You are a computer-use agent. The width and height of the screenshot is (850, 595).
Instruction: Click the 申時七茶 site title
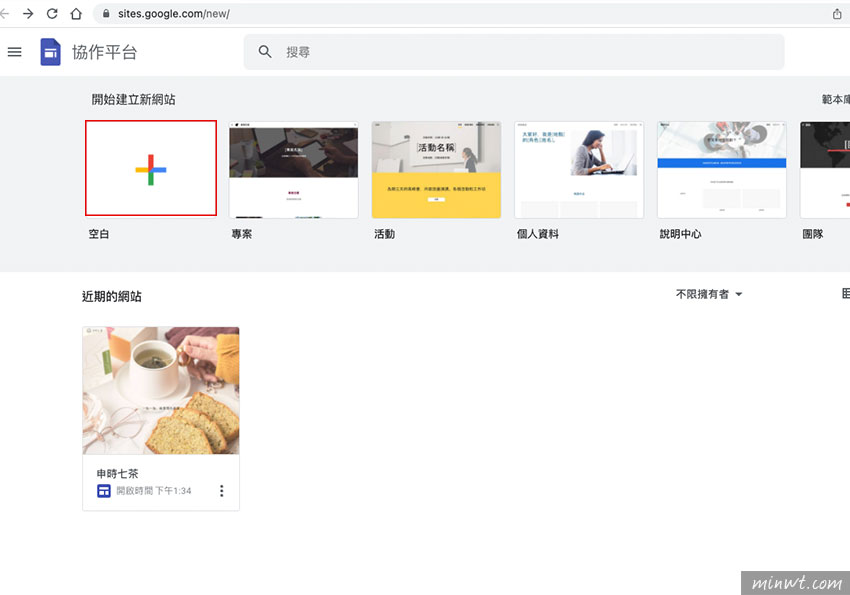118,474
